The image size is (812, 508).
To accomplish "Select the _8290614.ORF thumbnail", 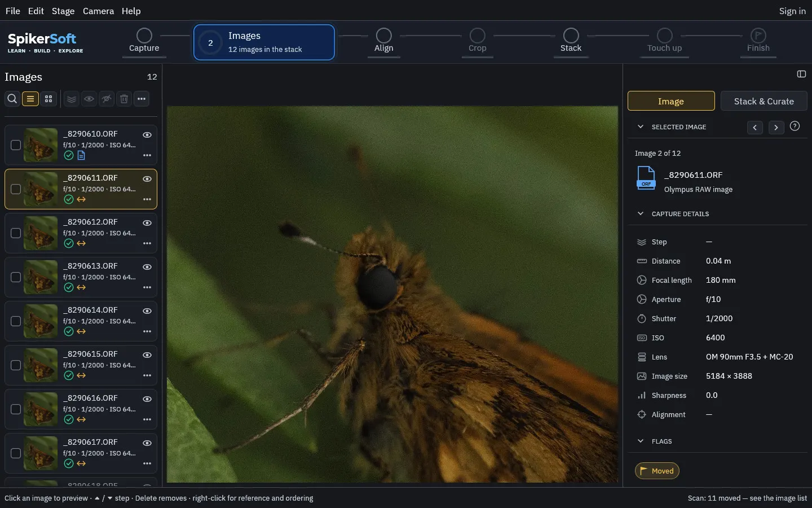I will 41,321.
